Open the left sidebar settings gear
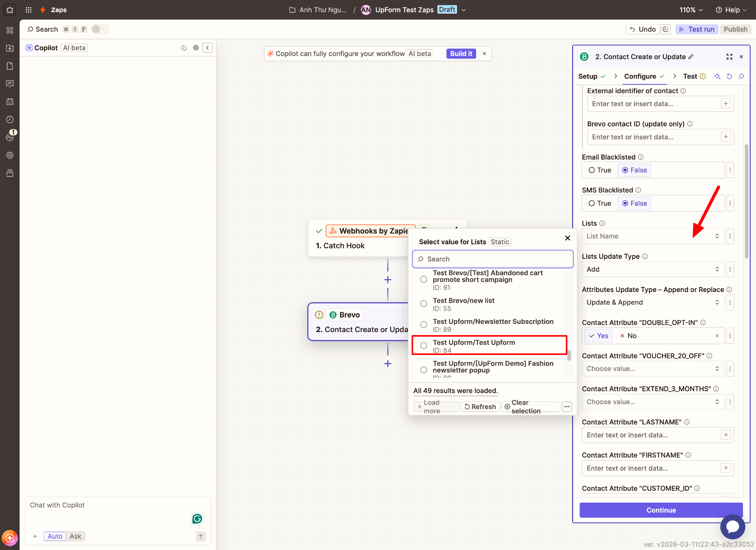Screen dimensions: 756x550 10,155
